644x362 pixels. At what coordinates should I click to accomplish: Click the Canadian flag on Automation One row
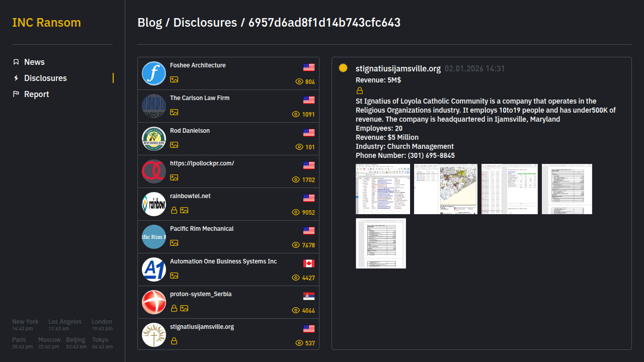click(x=309, y=263)
